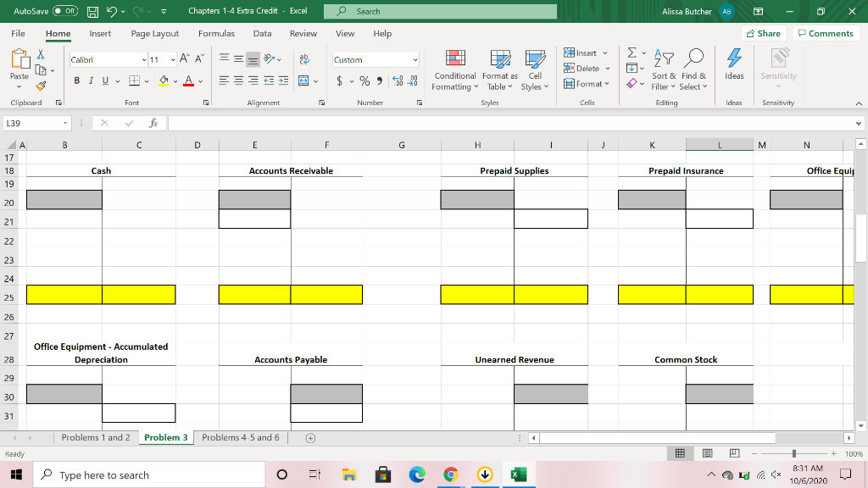Switch to Page Break Preview icon
This screenshot has width=868, height=488.
click(x=734, y=454)
